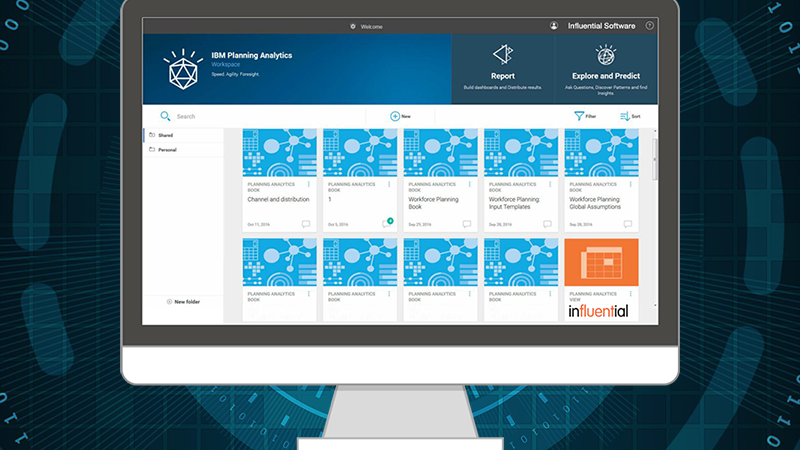Click the New folder button

click(x=183, y=302)
